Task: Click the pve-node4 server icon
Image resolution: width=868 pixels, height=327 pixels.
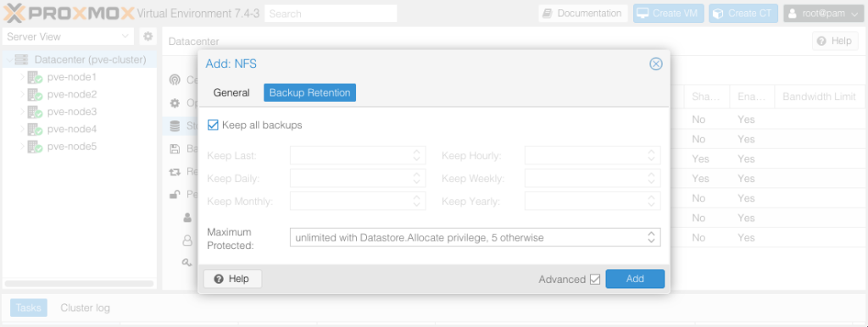Action: (35, 130)
